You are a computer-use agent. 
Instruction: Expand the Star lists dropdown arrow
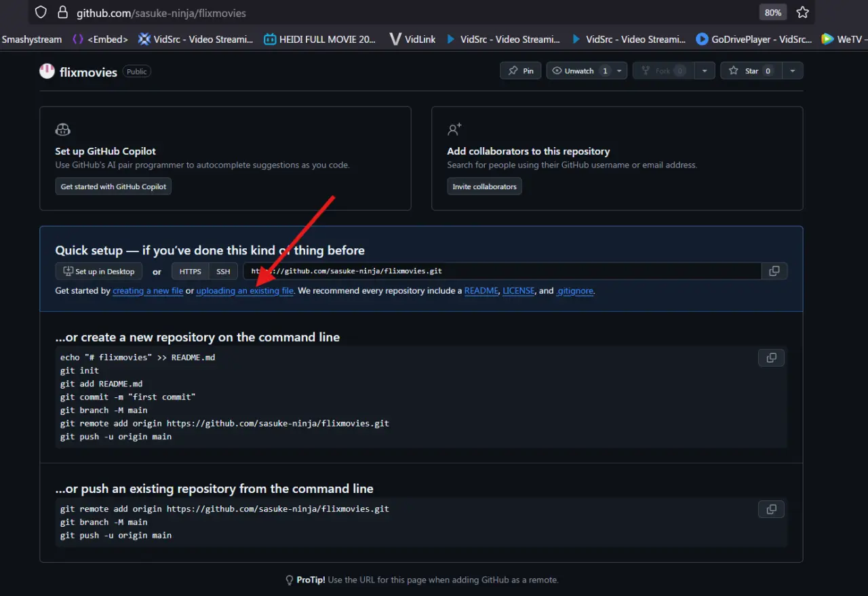(793, 71)
